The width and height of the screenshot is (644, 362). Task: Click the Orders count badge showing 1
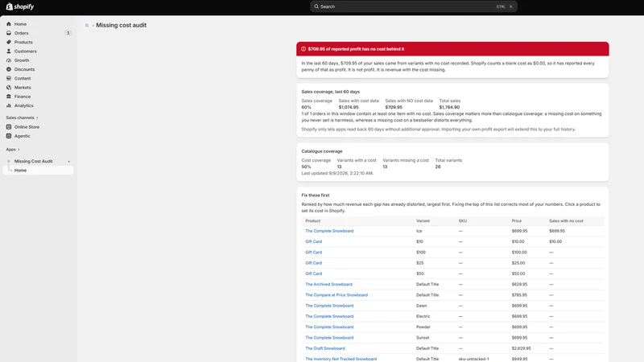pyautogui.click(x=68, y=33)
